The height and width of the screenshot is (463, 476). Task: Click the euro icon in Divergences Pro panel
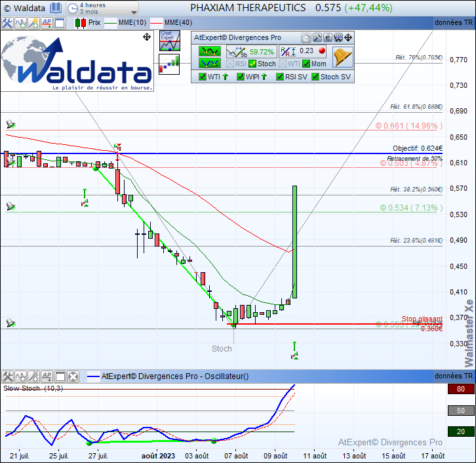point(327,37)
